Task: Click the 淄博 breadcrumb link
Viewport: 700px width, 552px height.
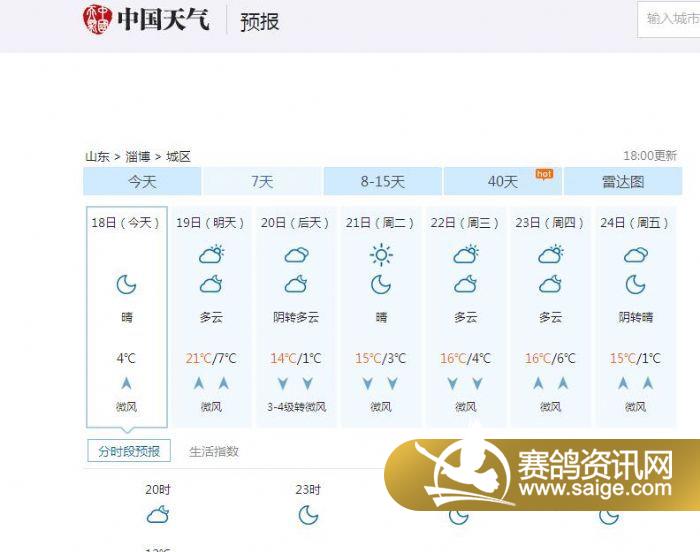Action: 138,156
